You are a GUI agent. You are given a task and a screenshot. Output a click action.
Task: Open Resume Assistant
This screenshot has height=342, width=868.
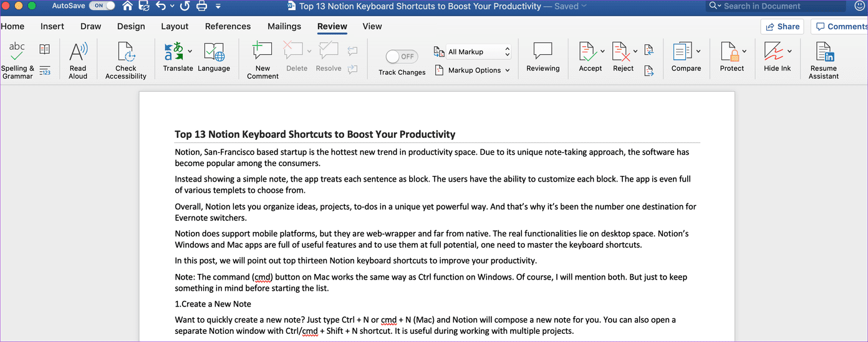(824, 61)
